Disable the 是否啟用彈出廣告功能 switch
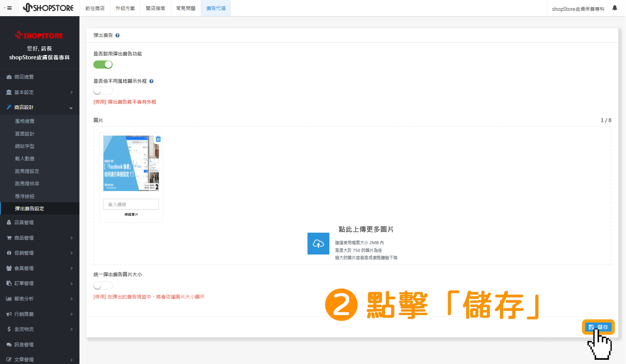 (103, 65)
